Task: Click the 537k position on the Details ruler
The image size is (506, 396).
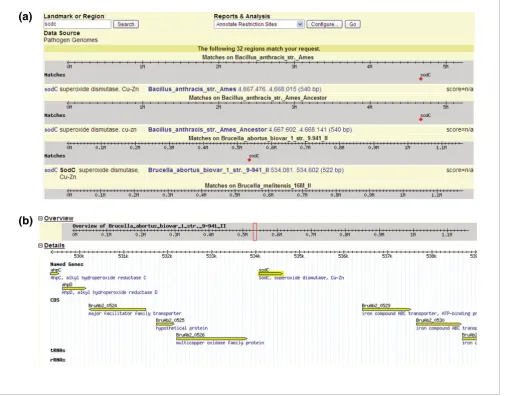Action: click(x=387, y=256)
